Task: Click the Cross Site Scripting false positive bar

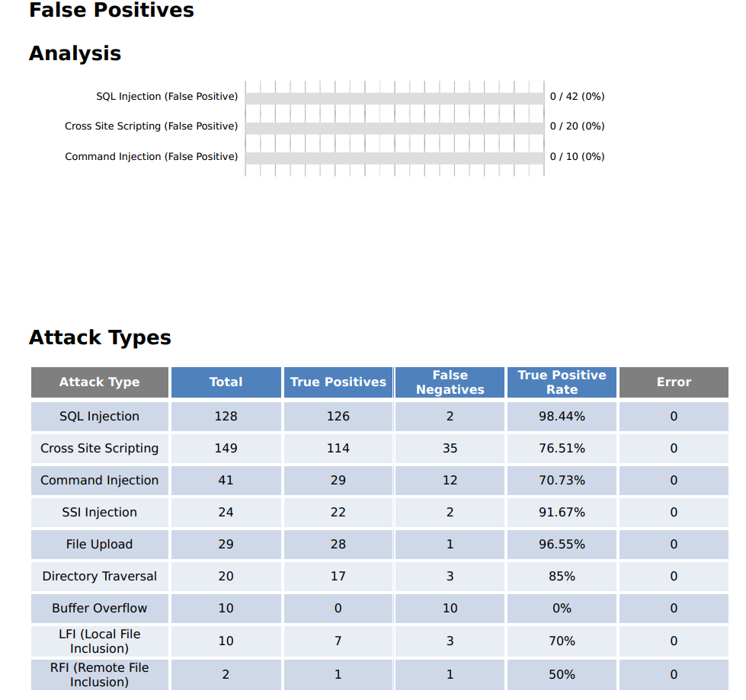Action: 394,128
